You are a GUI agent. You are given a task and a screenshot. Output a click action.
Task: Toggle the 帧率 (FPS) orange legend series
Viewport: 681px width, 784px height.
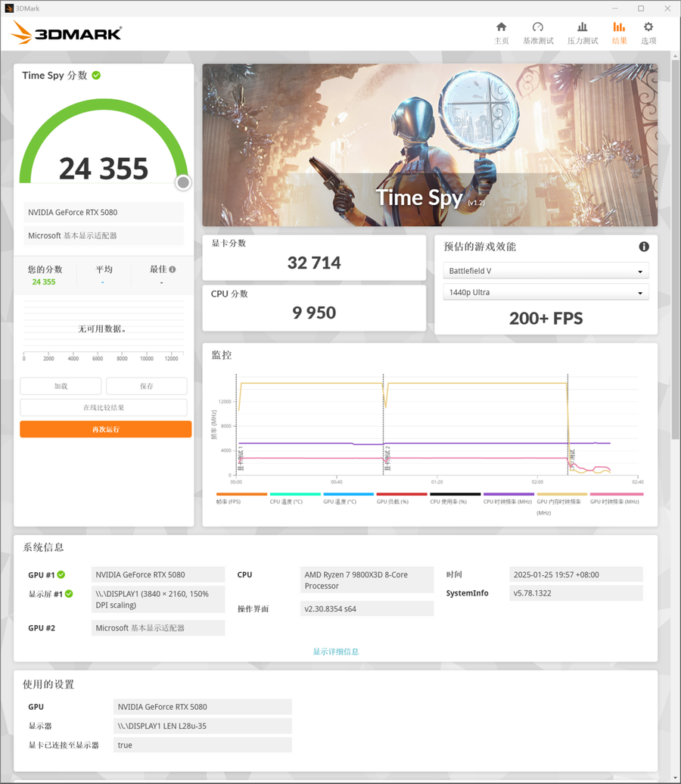pyautogui.click(x=241, y=495)
